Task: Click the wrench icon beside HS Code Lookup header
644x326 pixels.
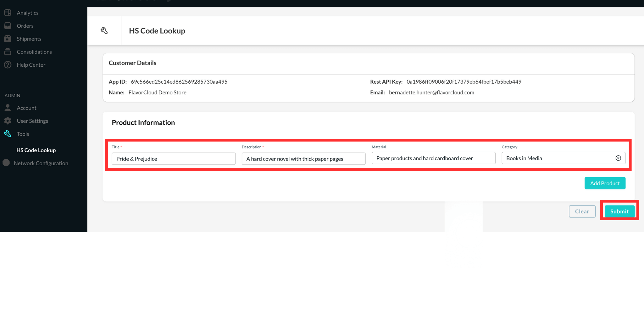Action: [104, 31]
